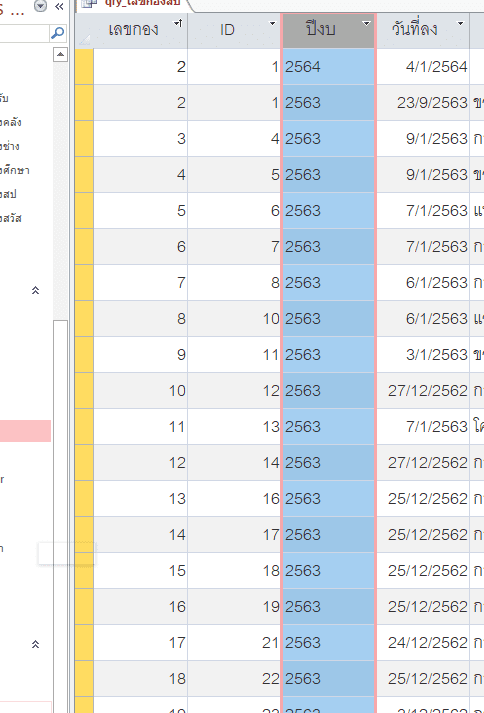This screenshot has width=484, height=713.
Task: Open the navigation pane category dropdown menu
Action: 41,6
